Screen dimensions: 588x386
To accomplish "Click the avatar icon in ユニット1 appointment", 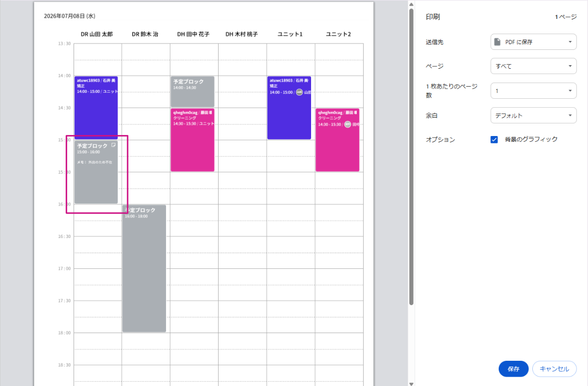I will pos(299,92).
